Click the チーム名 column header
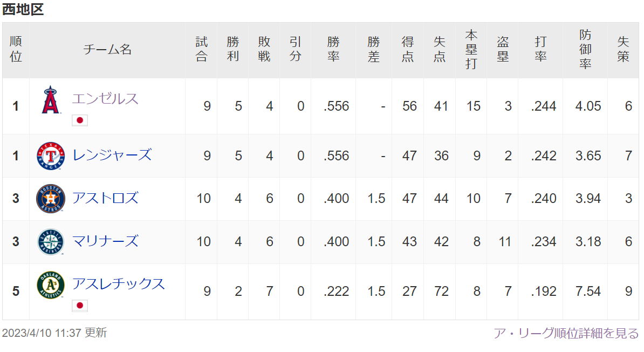This screenshot has height=352, width=644. [107, 49]
